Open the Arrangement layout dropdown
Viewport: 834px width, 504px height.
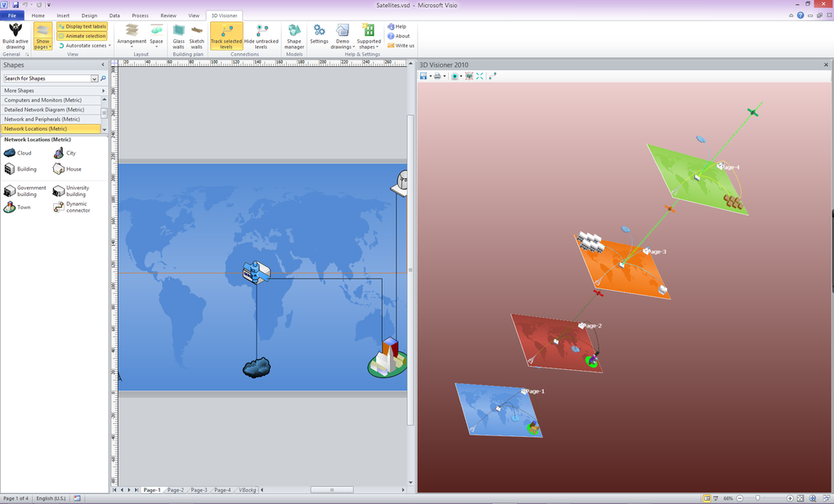[132, 36]
